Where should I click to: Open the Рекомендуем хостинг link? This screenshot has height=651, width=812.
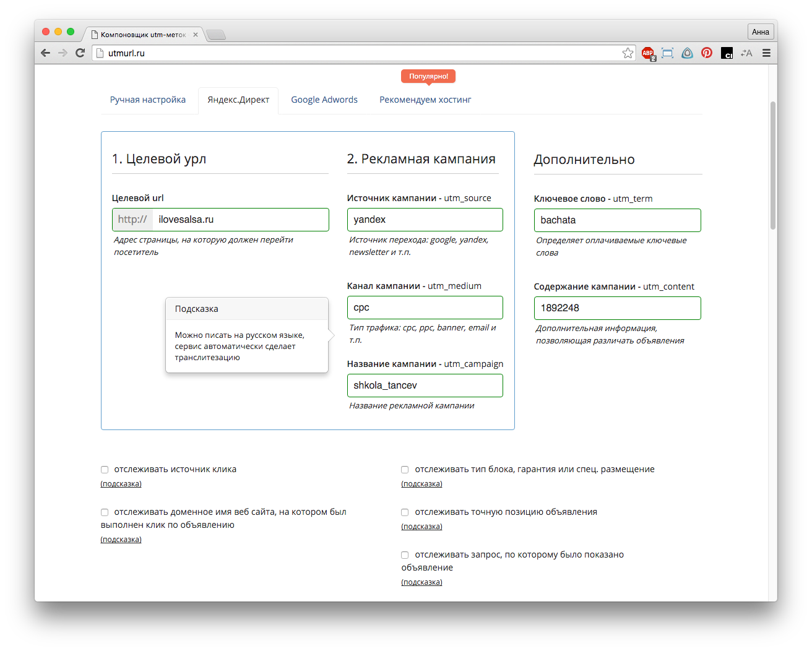click(x=425, y=100)
